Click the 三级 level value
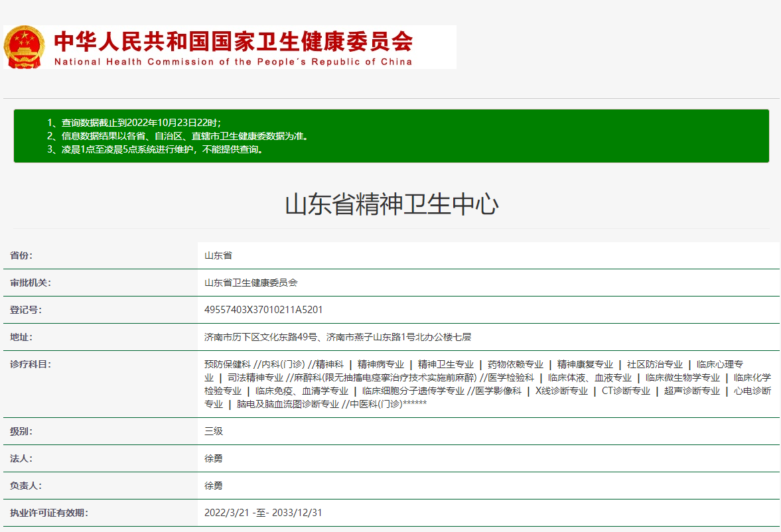 (214, 431)
